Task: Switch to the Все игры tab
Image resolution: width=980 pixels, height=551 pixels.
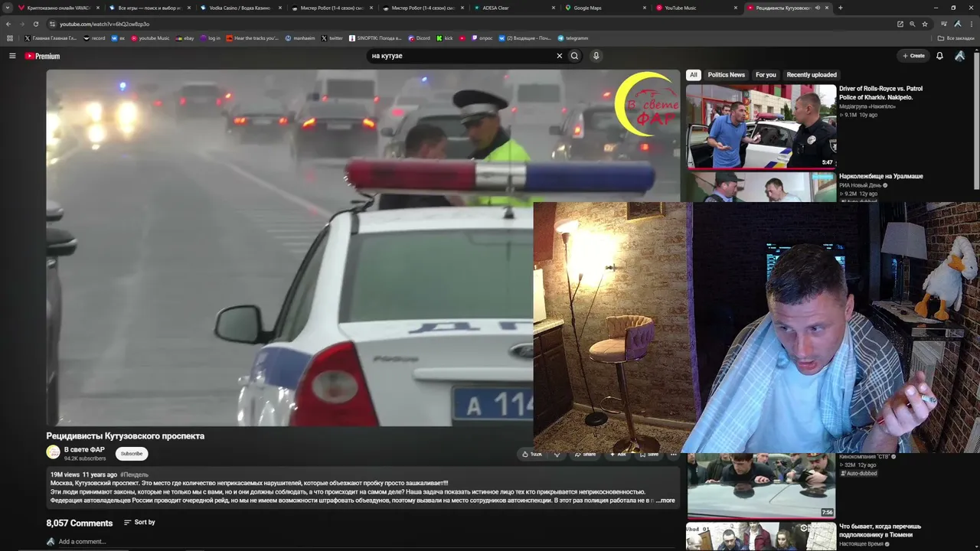Action: click(149, 8)
